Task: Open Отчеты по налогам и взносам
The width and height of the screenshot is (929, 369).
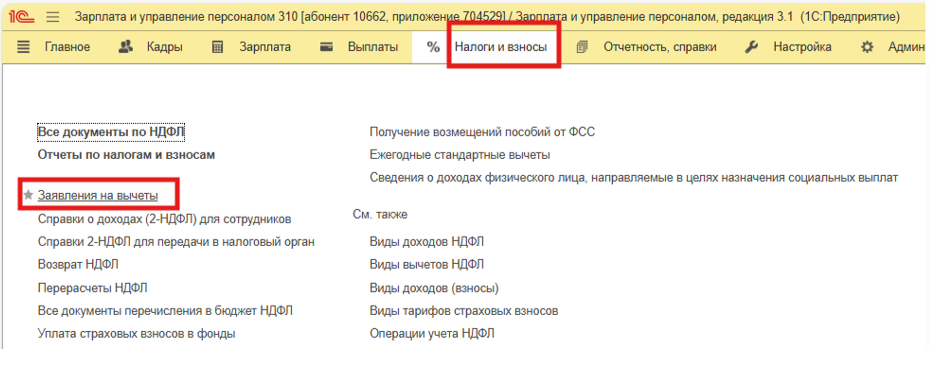Action: pyautogui.click(x=126, y=155)
